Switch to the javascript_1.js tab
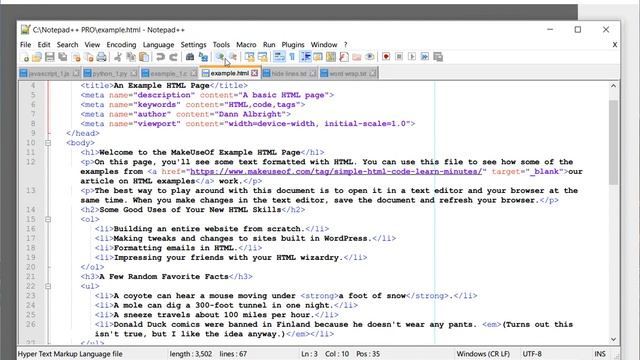Screen dimensions: 640x360 point(49,73)
